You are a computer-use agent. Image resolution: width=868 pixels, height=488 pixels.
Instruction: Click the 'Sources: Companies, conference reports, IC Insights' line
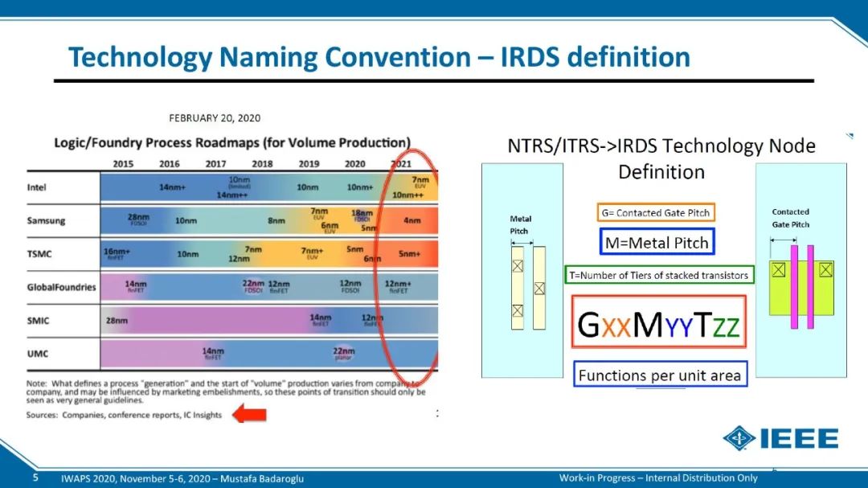tap(124, 415)
